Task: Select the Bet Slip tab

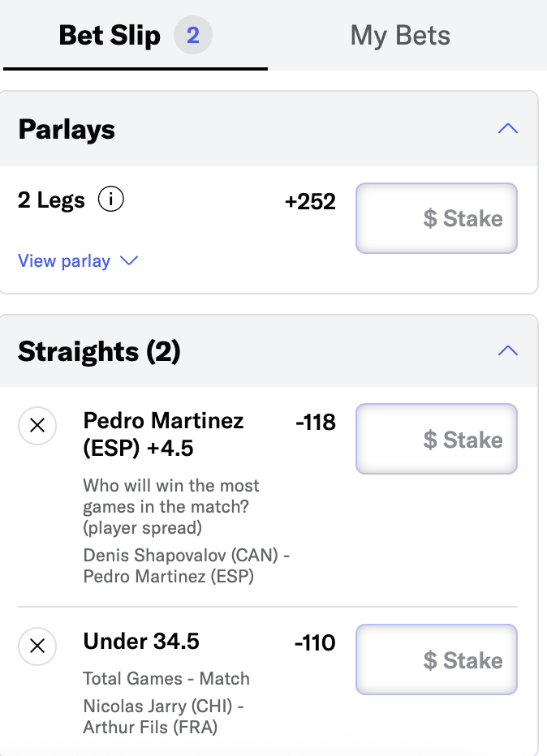Action: 135,36
